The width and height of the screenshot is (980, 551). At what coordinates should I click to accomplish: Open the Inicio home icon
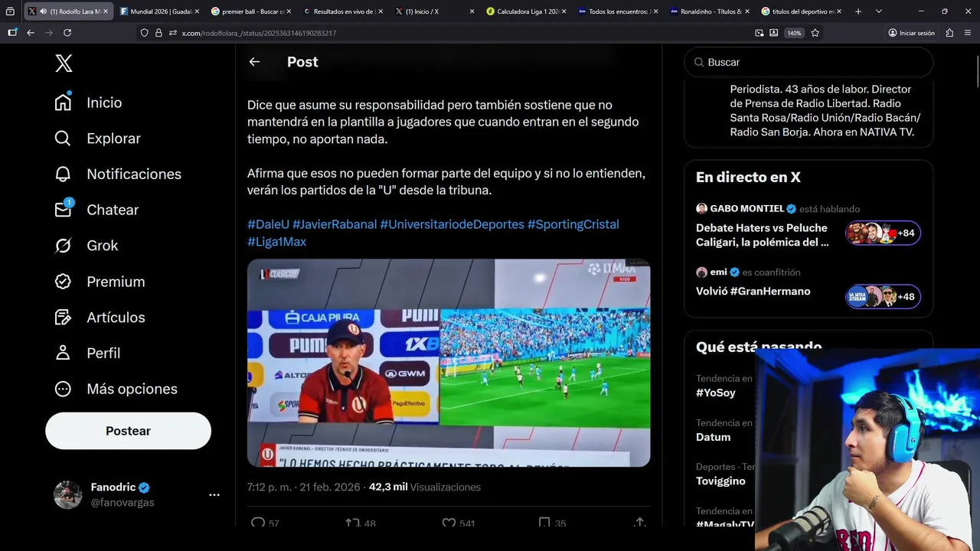point(63,102)
